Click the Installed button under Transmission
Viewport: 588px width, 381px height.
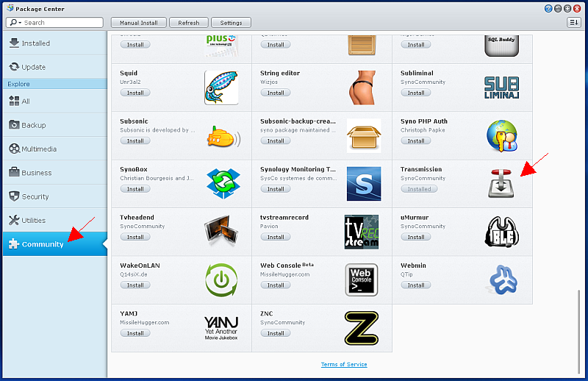tap(419, 189)
